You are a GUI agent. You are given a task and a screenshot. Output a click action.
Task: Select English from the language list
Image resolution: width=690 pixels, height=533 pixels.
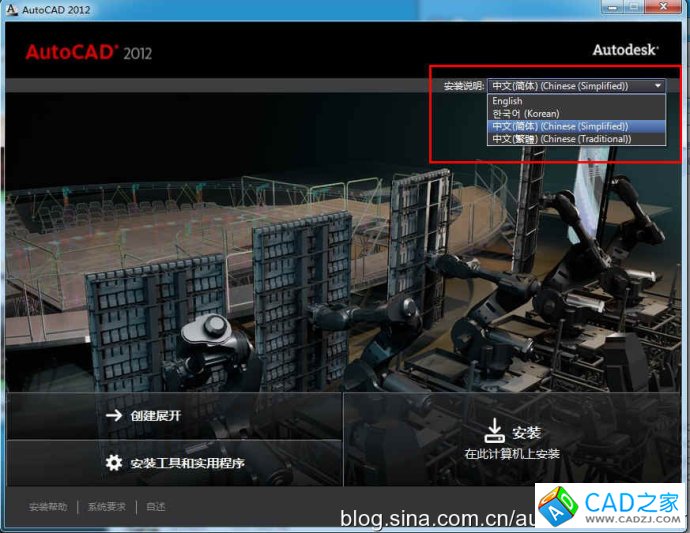click(x=507, y=101)
